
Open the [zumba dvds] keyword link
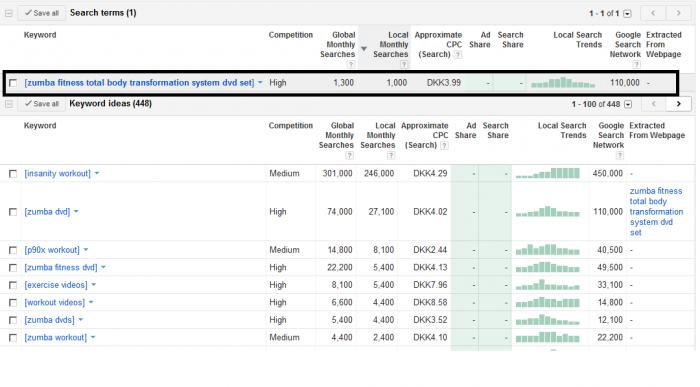tap(50, 320)
